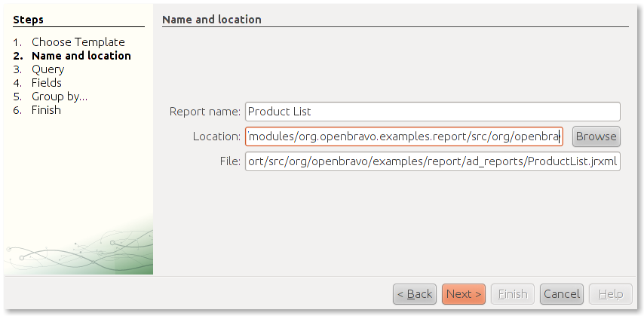
Task: Click the Report name label
Action: (x=204, y=112)
